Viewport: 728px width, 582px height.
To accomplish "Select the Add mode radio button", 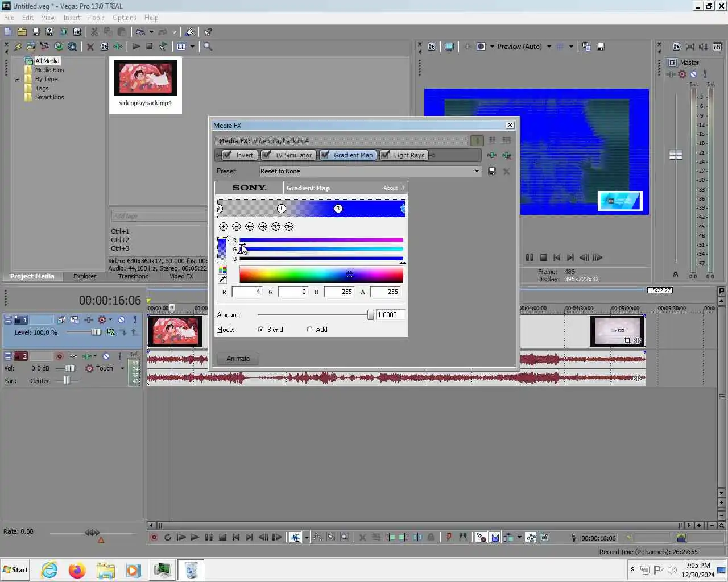I will pos(309,330).
